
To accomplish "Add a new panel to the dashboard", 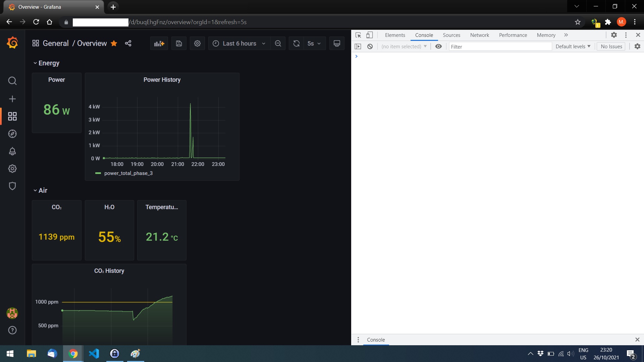I will coord(159,43).
